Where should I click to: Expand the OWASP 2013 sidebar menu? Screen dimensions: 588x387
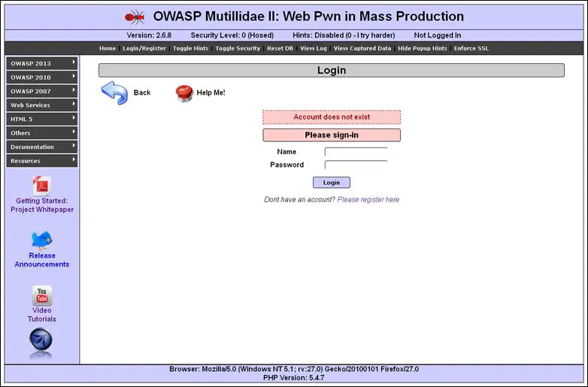[42, 64]
